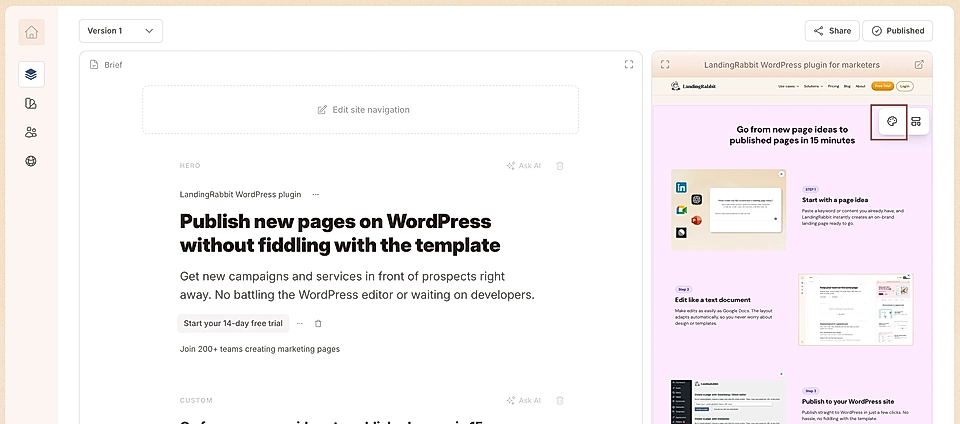The height and width of the screenshot is (424, 960).
Task: Click the HERO section label
Action: click(190, 166)
